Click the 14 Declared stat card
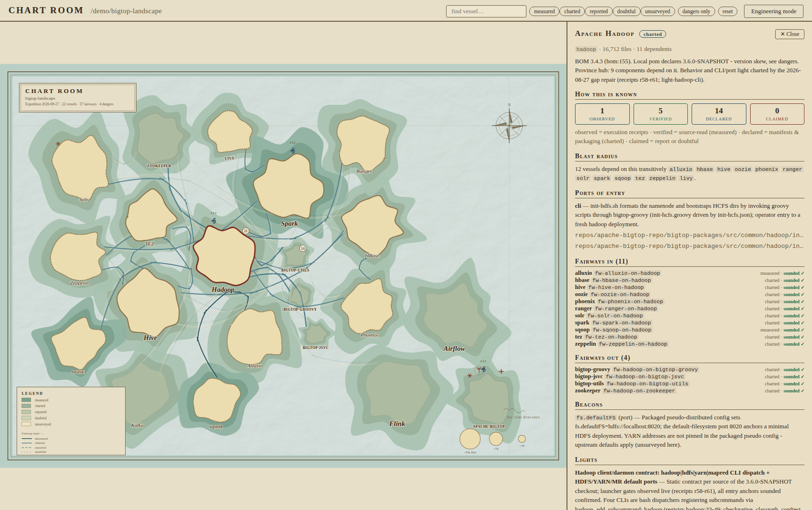Image resolution: width=812 pixels, height=510 pixels. tap(719, 114)
